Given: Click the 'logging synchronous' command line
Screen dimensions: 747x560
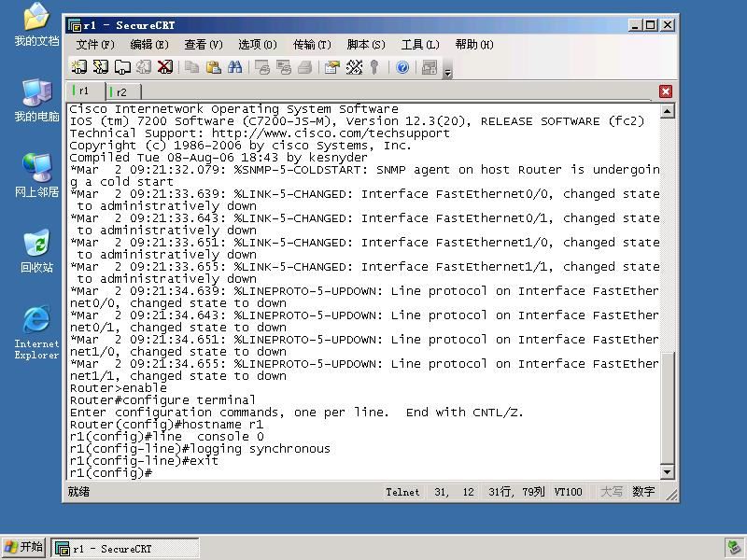Looking at the screenshot, I should [200, 449].
